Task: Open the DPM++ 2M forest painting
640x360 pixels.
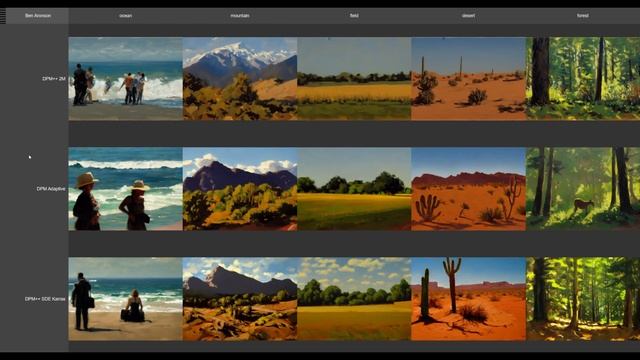Action: (583, 79)
